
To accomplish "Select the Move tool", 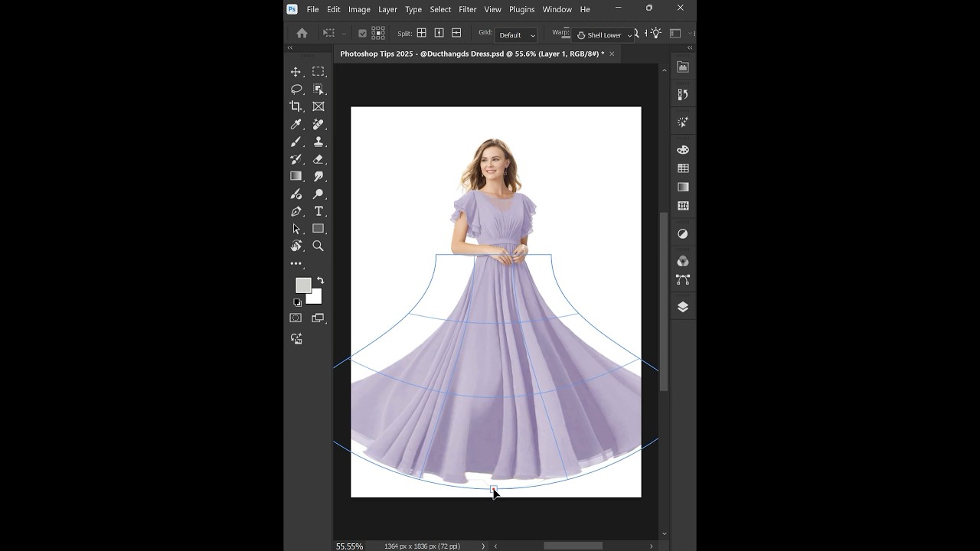I will (x=296, y=71).
